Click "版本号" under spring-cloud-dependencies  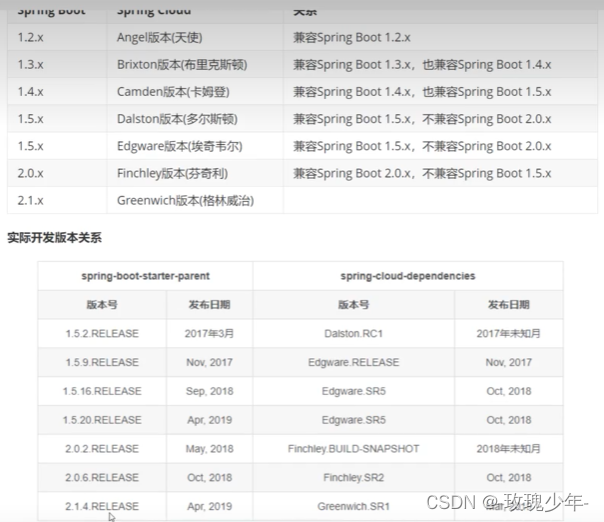(x=353, y=305)
